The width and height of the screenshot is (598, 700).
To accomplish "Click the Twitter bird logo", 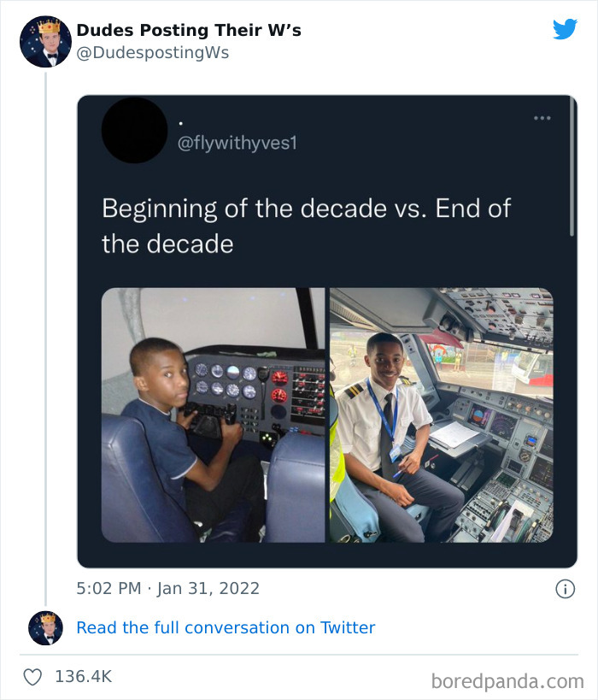I will pyautogui.click(x=565, y=30).
